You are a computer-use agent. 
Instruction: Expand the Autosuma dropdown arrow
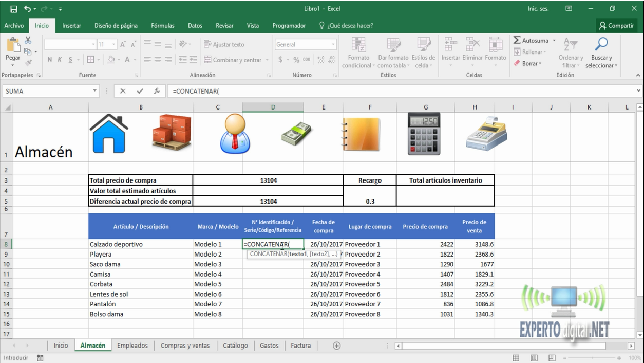click(554, 41)
